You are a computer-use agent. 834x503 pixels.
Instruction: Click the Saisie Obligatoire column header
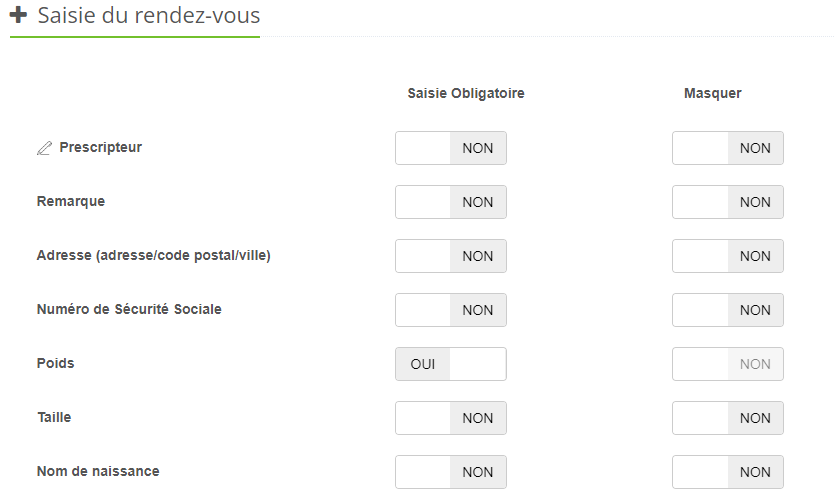466,93
